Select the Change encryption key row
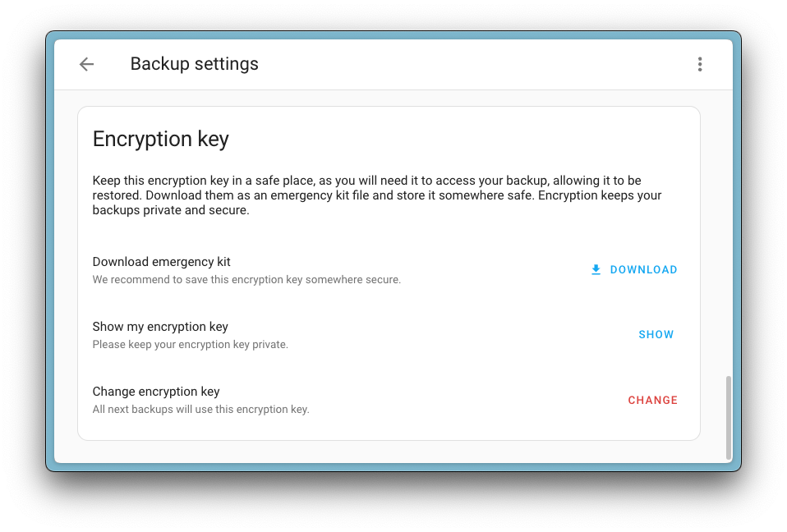 (156, 392)
